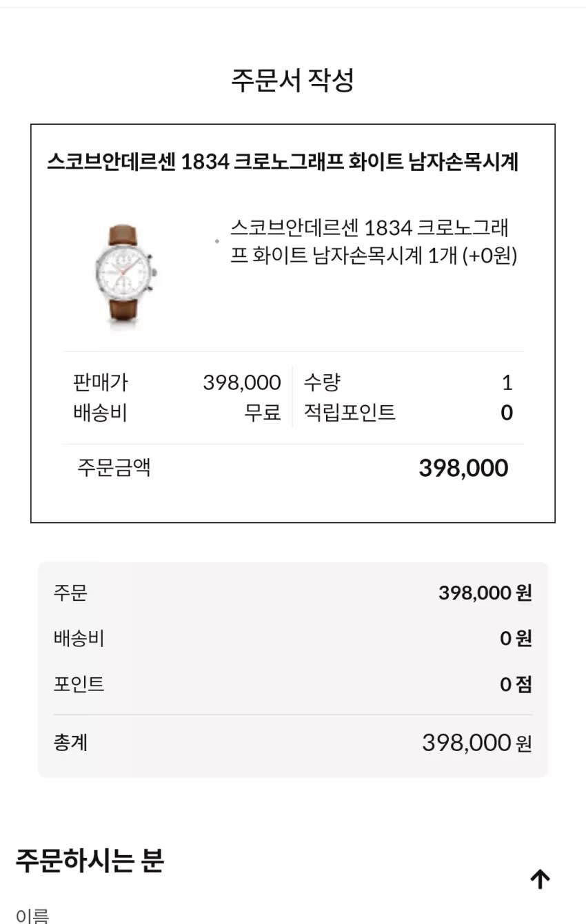This screenshot has height=924, width=586.
Task: Select the 주문하시는 분 section heading
Action: pos(90,861)
